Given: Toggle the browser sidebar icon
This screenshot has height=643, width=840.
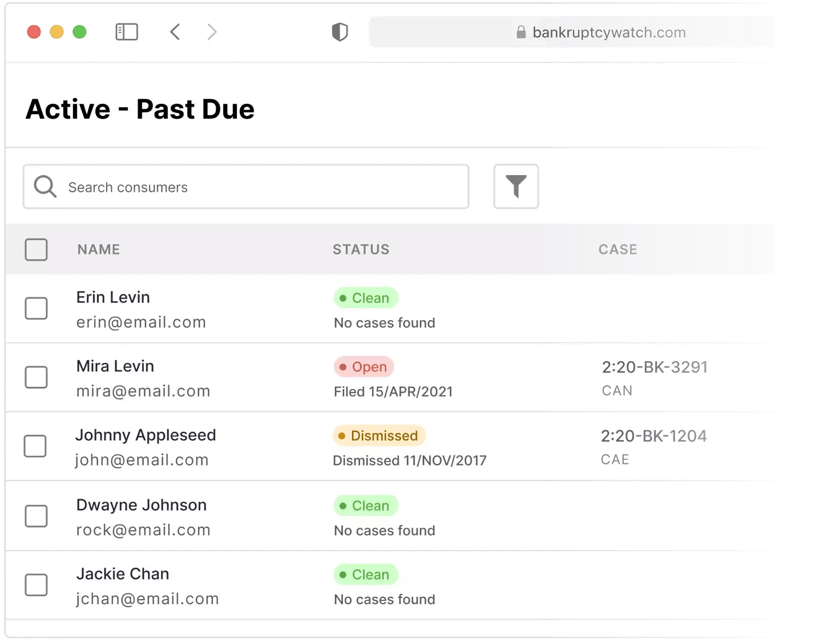Looking at the screenshot, I should click(x=127, y=32).
